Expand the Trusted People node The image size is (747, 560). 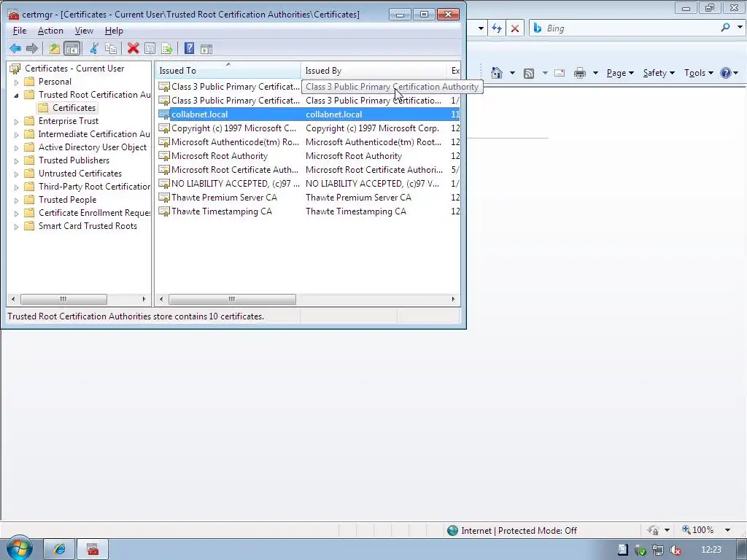tap(16, 201)
